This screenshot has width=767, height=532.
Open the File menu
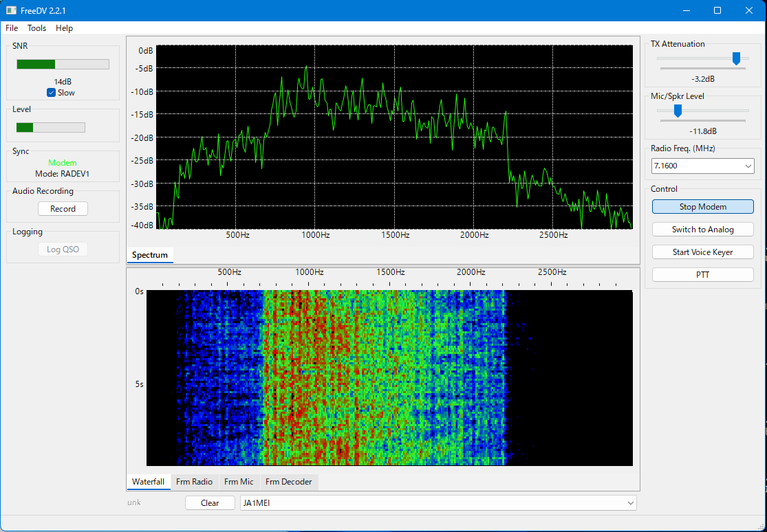tap(12, 28)
